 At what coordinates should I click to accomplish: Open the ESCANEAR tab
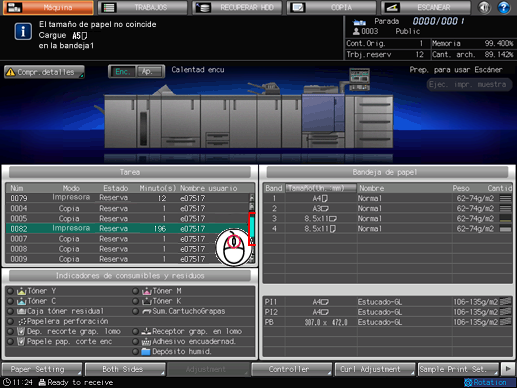tap(426, 7)
